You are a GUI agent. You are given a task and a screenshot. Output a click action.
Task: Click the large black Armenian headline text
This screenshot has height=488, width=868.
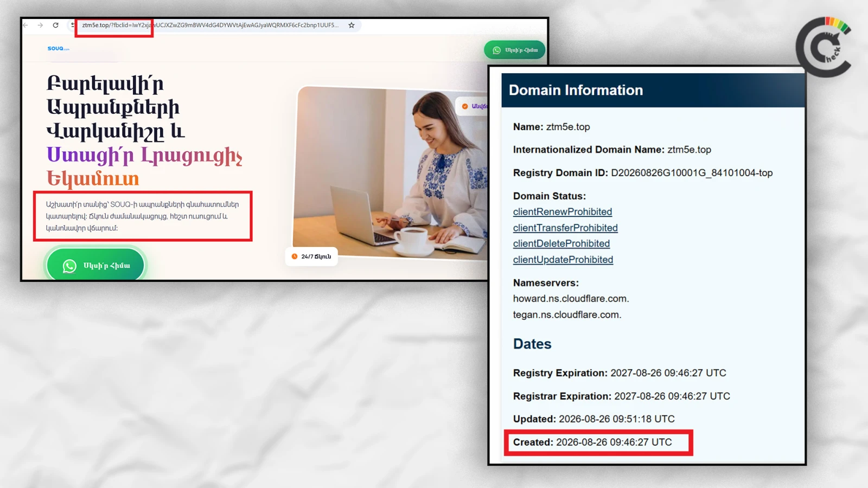coord(116,107)
